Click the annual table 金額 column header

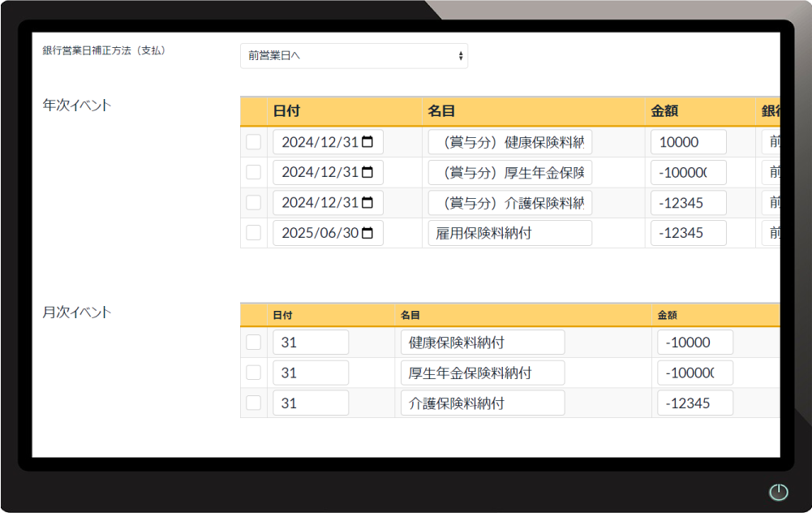664,112
